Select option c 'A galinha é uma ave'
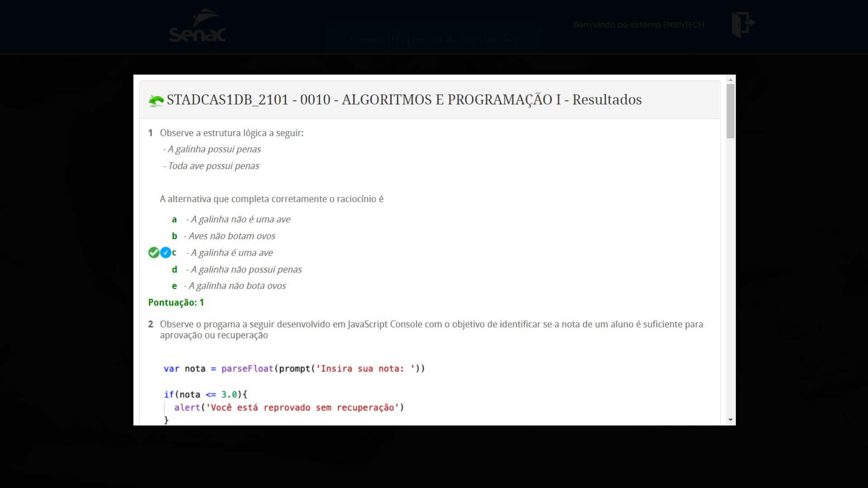This screenshot has height=488, width=868. click(x=231, y=253)
